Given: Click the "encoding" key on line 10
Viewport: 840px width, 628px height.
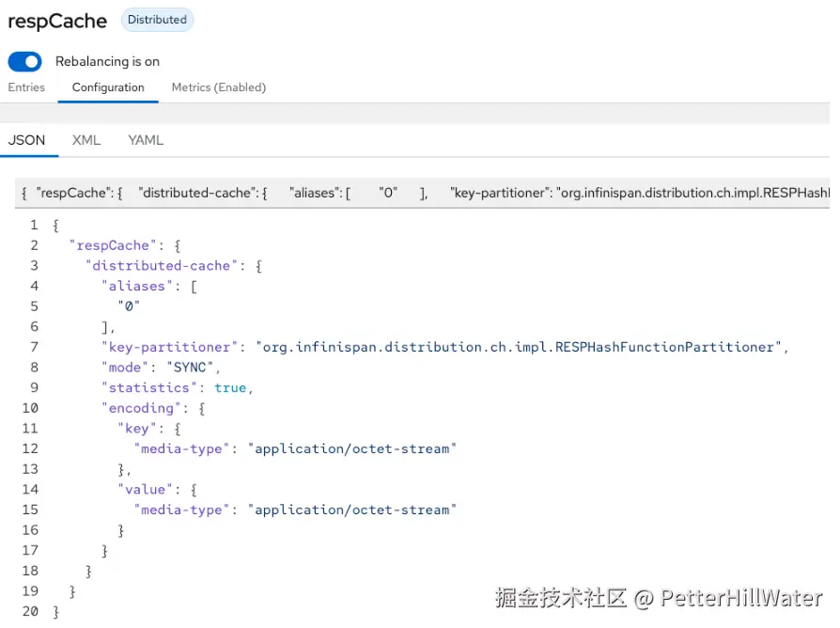Looking at the screenshot, I should click(141, 408).
